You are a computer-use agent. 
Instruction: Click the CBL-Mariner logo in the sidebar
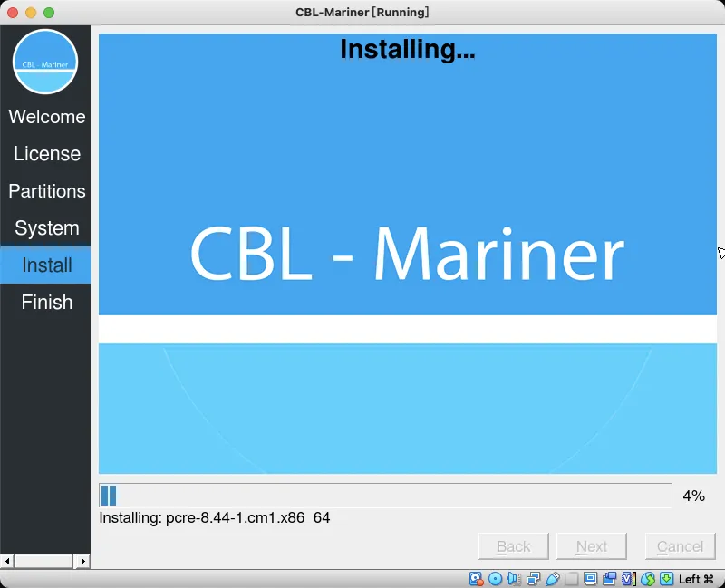[x=45, y=62]
